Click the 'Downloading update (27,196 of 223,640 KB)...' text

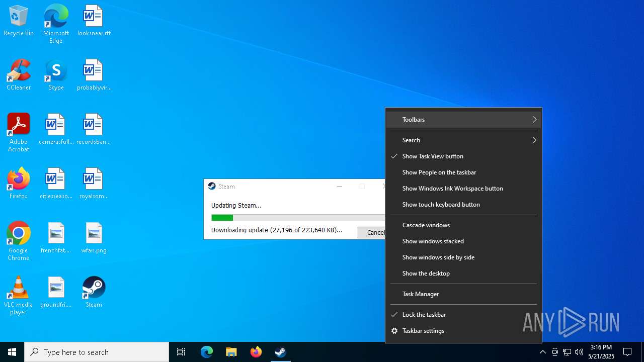tap(277, 230)
